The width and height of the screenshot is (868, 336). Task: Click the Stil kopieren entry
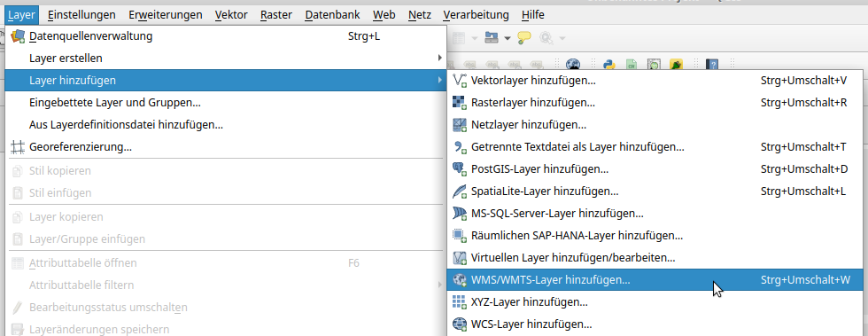pos(225,171)
